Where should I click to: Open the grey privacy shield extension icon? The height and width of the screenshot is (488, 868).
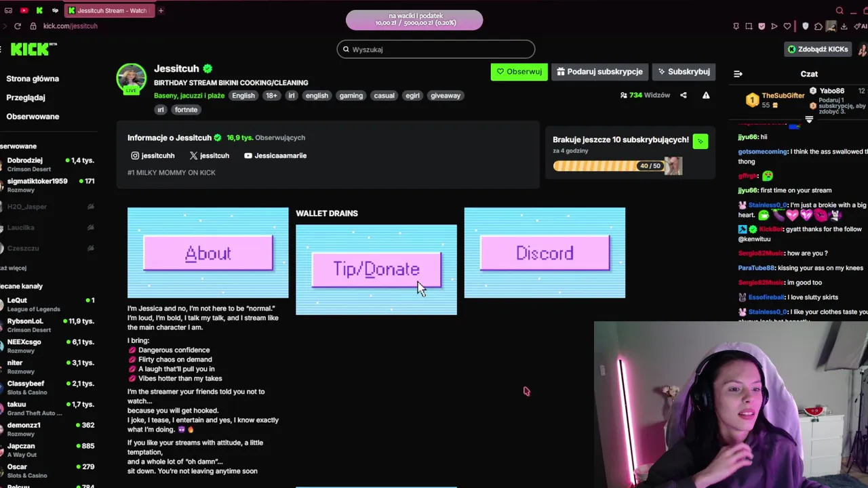point(805,26)
